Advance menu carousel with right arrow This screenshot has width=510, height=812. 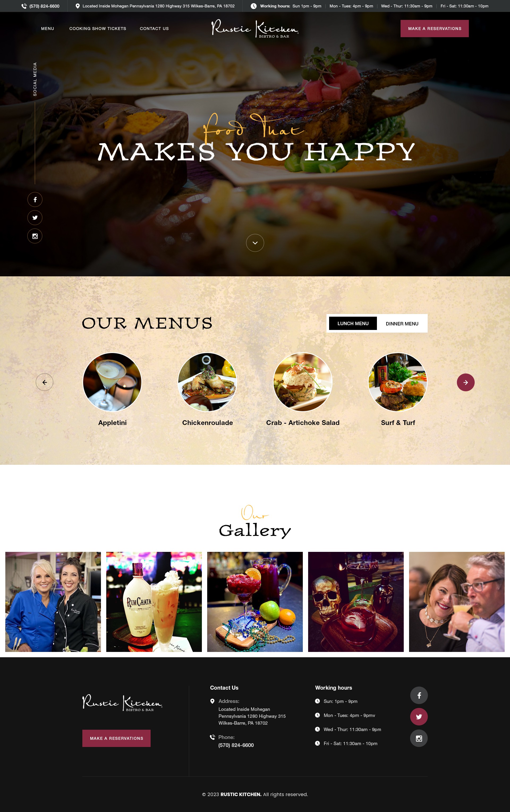click(x=465, y=382)
